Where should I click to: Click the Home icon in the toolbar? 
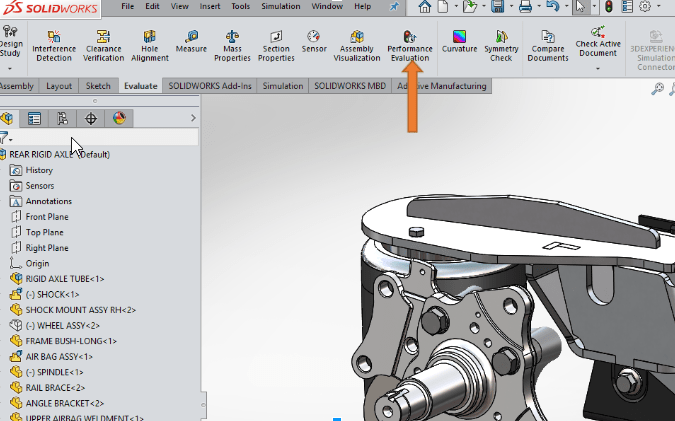pos(424,6)
